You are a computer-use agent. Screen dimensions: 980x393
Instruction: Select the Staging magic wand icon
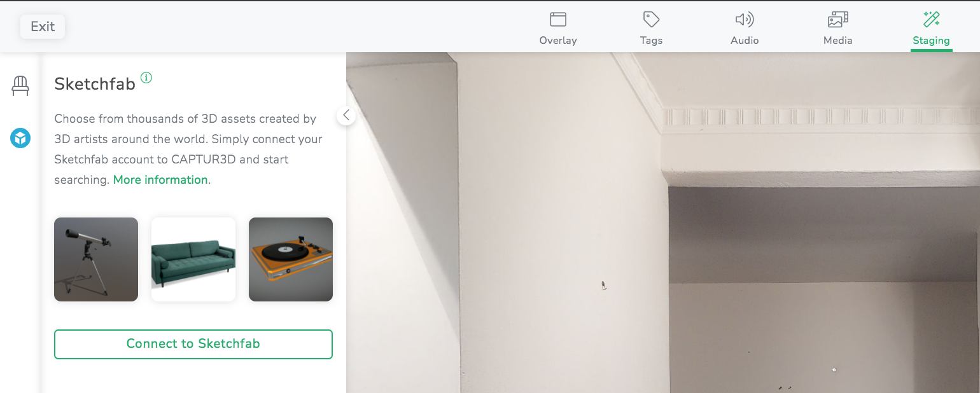pos(932,19)
